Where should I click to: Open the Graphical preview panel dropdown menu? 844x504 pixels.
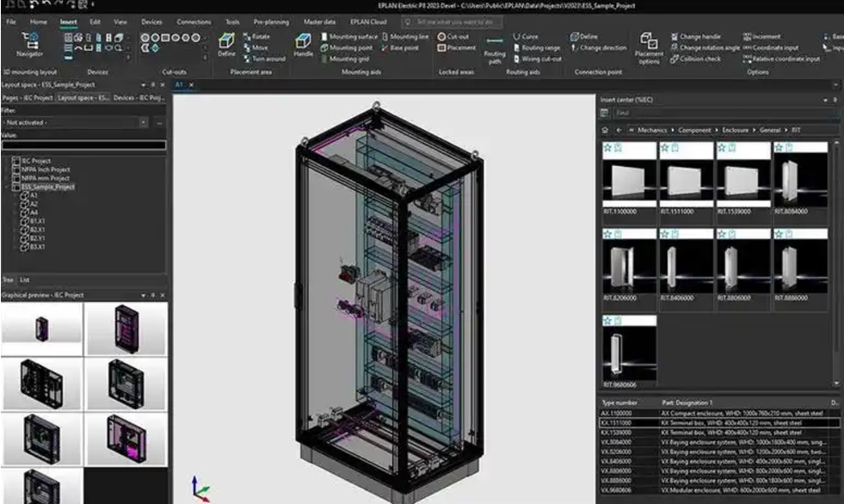point(143,295)
